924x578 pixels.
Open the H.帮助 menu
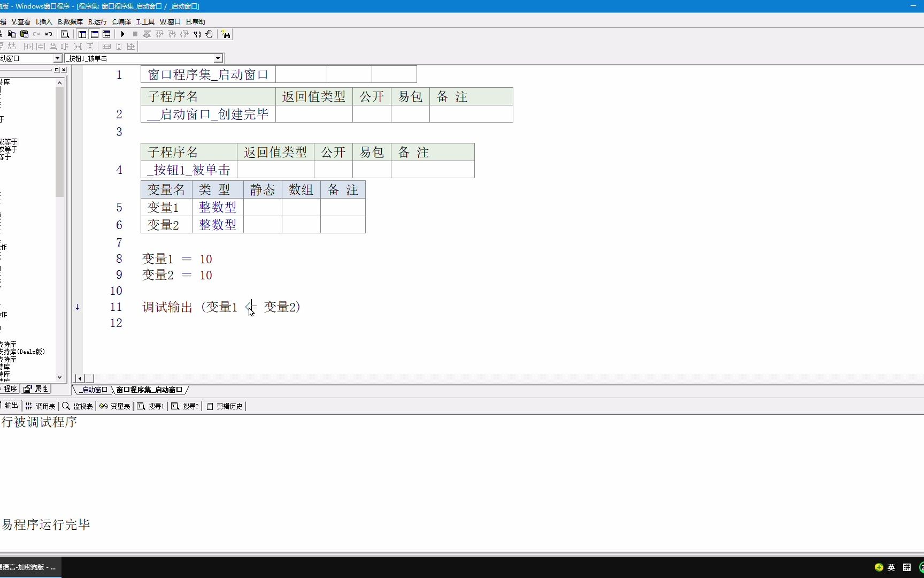point(195,21)
